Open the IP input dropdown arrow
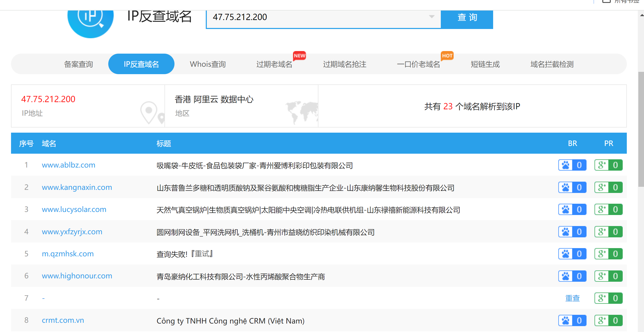644x332 pixels. (x=432, y=17)
